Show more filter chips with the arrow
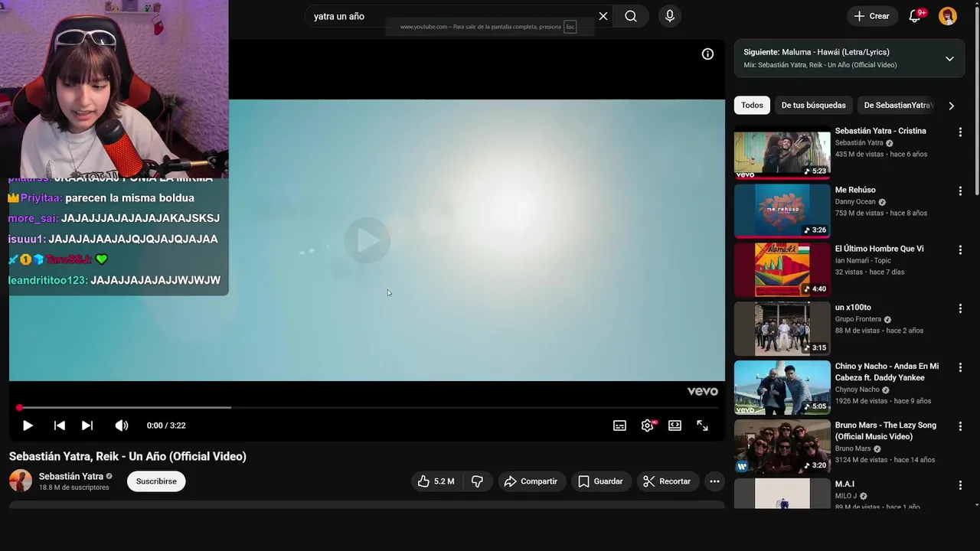The image size is (980, 551). [x=951, y=106]
